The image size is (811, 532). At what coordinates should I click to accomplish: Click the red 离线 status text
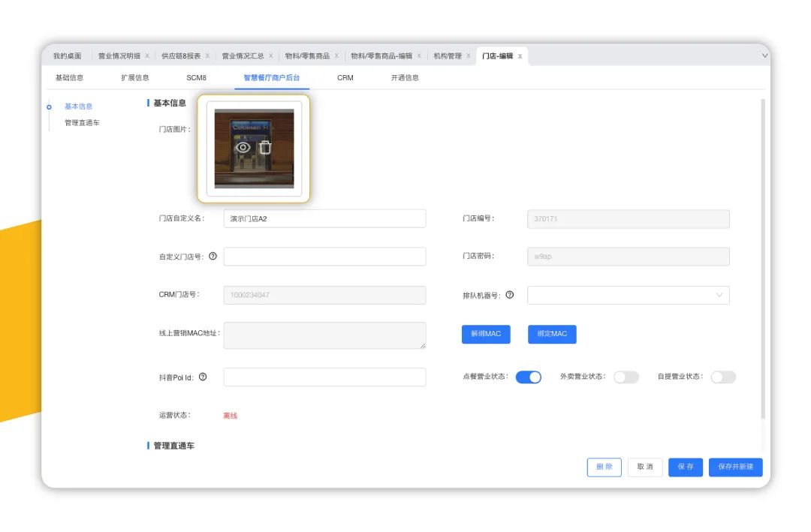[x=231, y=416]
